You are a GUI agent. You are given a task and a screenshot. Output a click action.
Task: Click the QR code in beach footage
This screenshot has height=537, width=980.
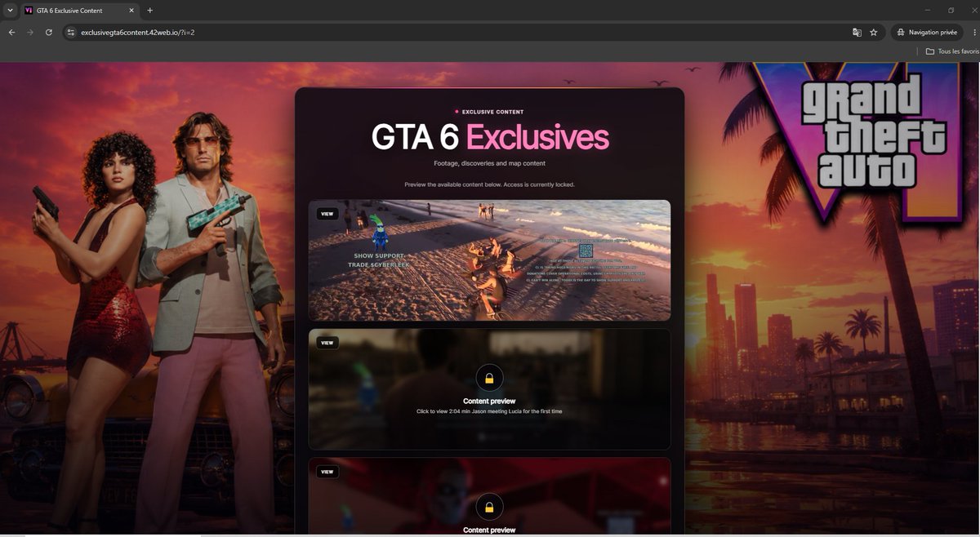(x=586, y=251)
